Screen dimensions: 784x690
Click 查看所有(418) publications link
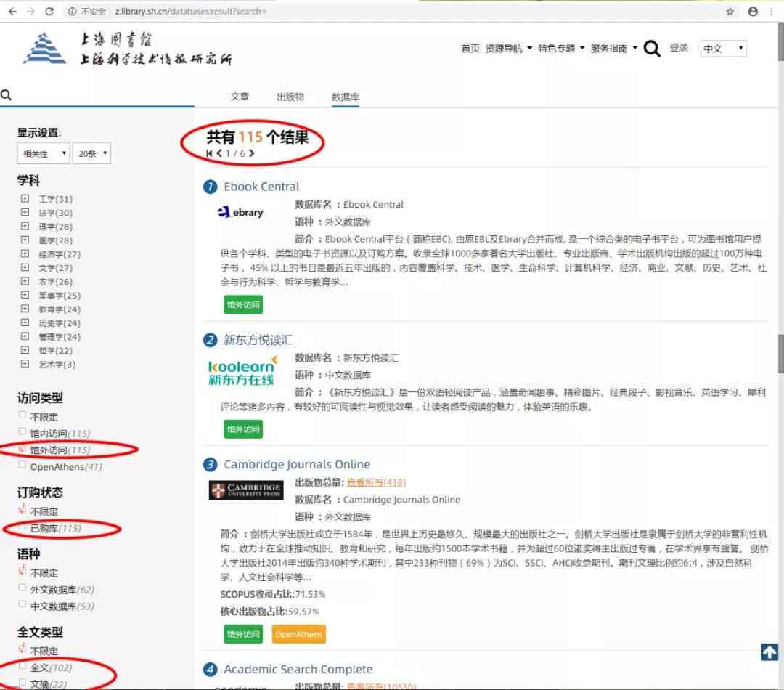tap(376, 482)
